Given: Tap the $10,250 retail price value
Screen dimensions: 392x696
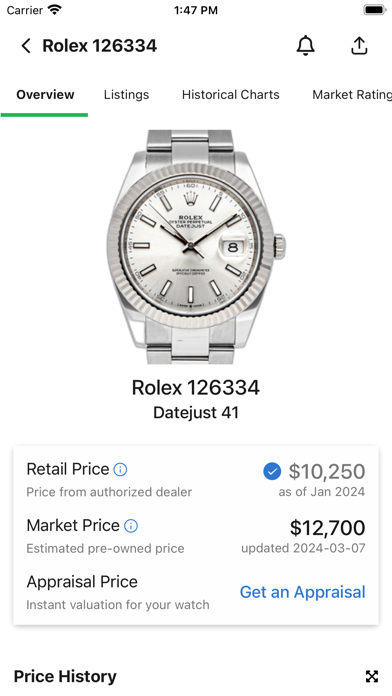Looking at the screenshot, I should (327, 471).
